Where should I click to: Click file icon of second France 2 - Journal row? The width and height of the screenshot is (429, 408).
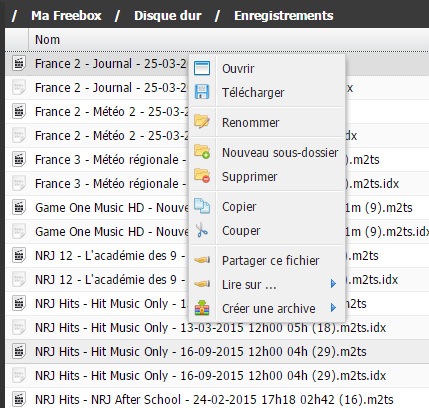pyautogui.click(x=19, y=87)
